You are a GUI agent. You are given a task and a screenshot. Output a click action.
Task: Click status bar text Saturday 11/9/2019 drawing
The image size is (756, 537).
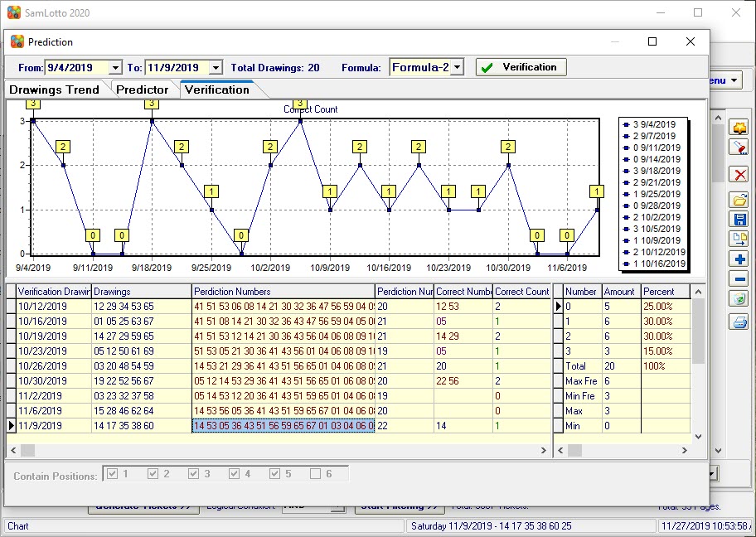tap(491, 526)
